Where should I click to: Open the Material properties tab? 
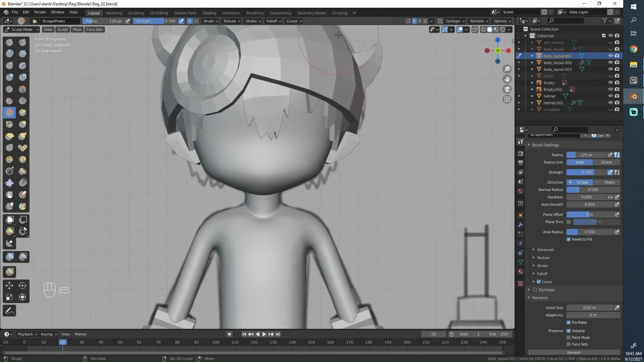tap(521, 271)
